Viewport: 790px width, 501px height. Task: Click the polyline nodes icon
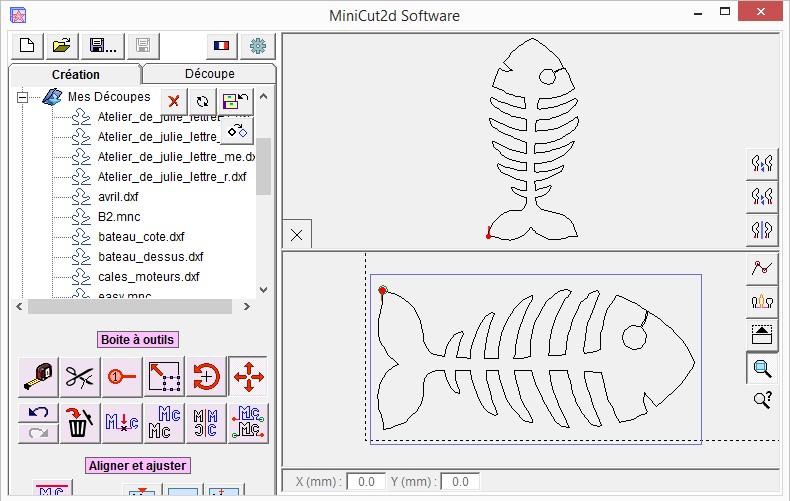point(762,268)
